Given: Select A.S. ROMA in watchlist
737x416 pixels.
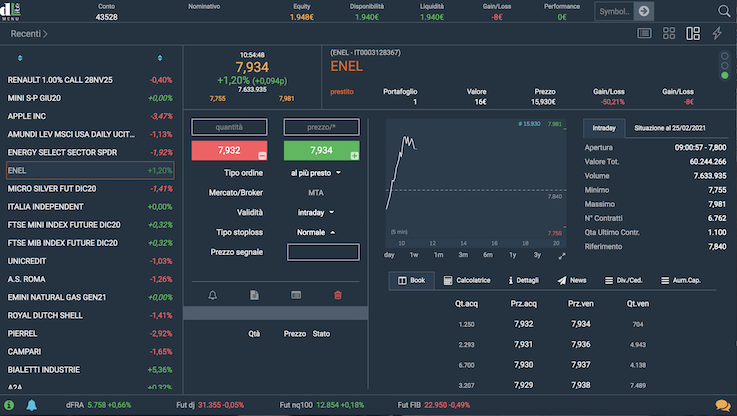Looking at the screenshot, I should [x=90, y=279].
